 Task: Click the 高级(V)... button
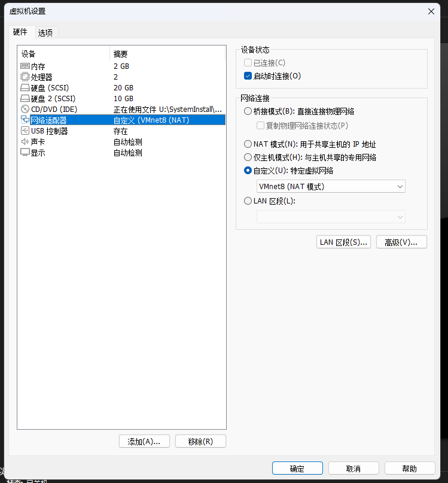[401, 242]
